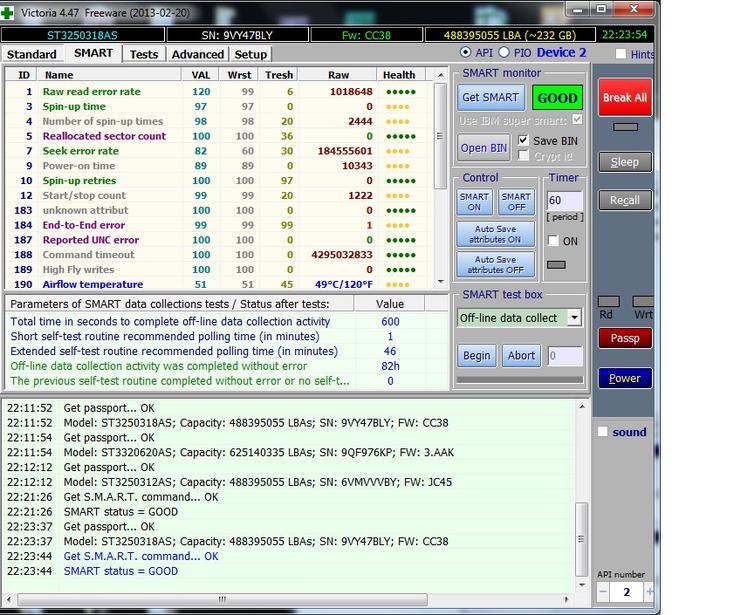Click the Open BIN button
Image resolution: width=754 pixels, height=615 pixels.
coord(484,148)
